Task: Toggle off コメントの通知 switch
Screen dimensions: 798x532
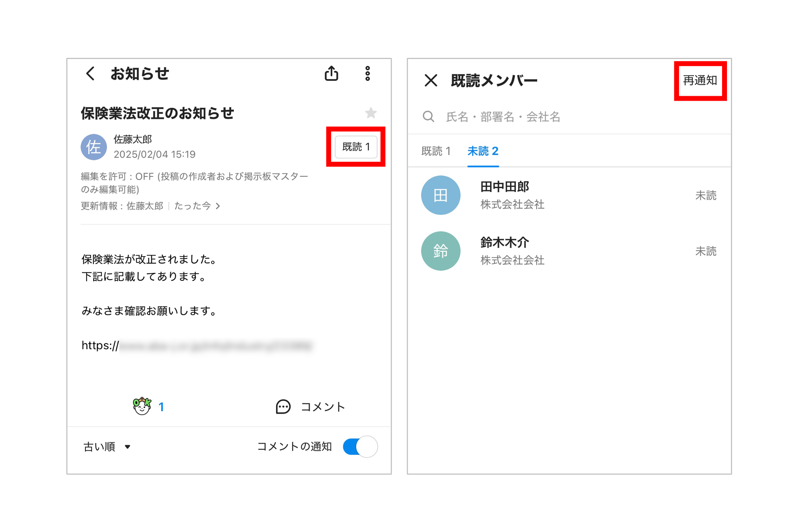Action: [360, 447]
